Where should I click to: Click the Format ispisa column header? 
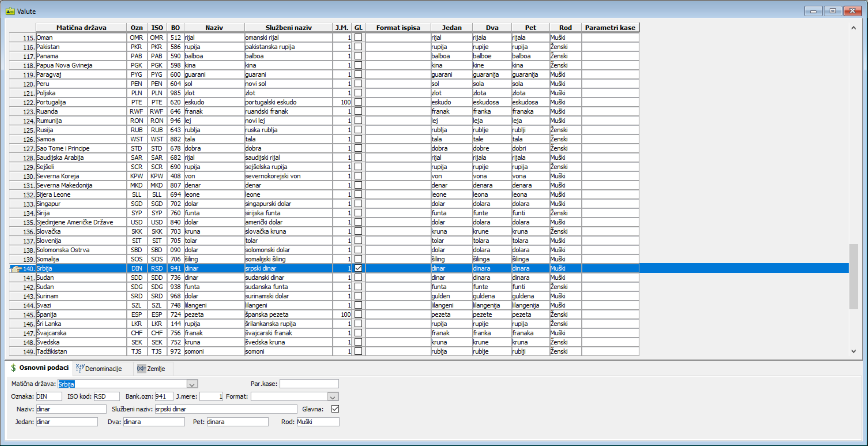(x=398, y=28)
